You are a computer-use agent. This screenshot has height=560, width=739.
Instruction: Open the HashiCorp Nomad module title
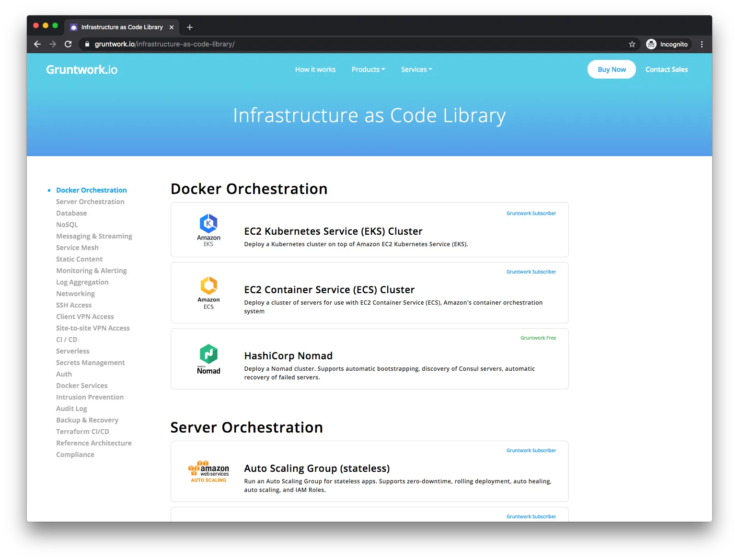289,356
